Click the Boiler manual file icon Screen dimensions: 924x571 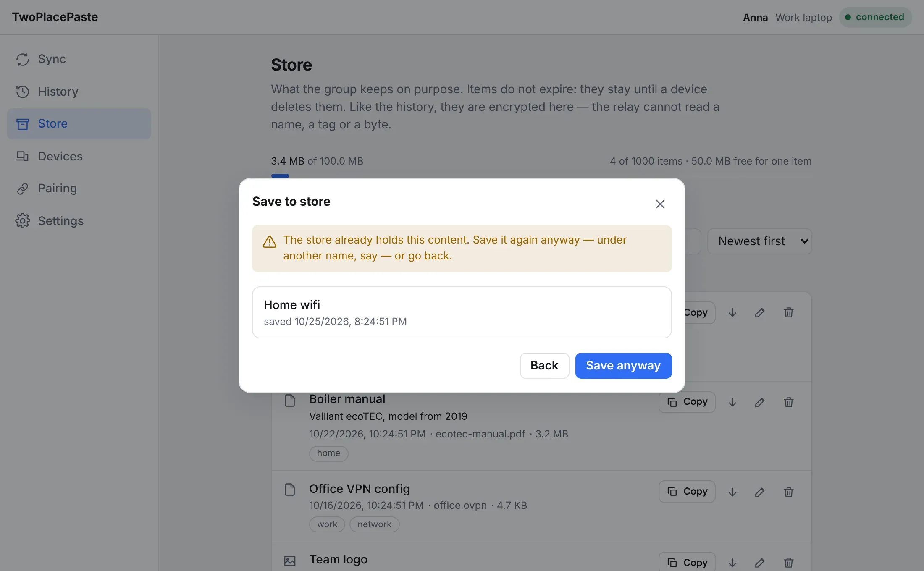coord(290,401)
